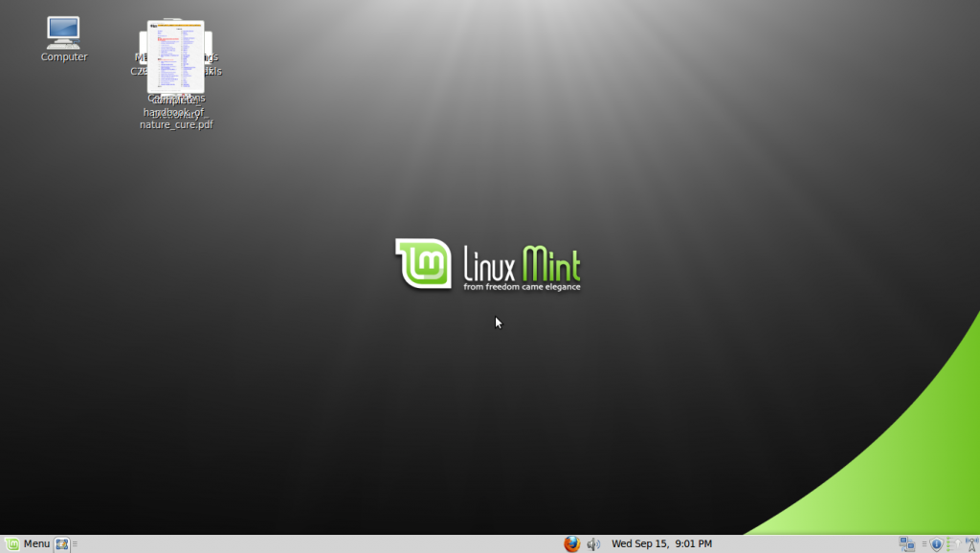Launch Firefox from the panel

tap(571, 543)
